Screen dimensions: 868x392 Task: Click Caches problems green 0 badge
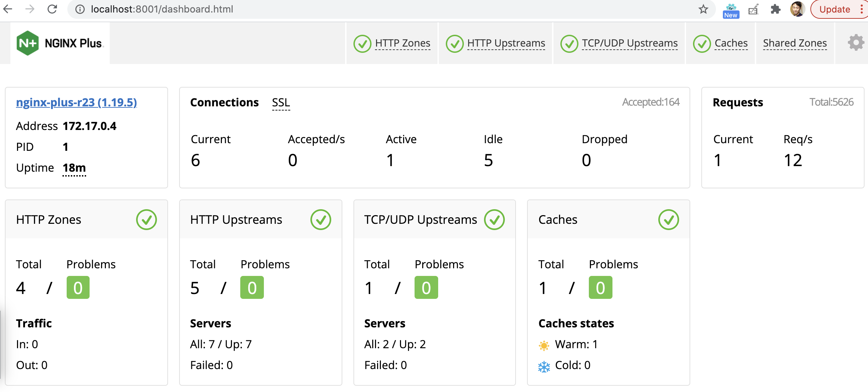click(601, 288)
